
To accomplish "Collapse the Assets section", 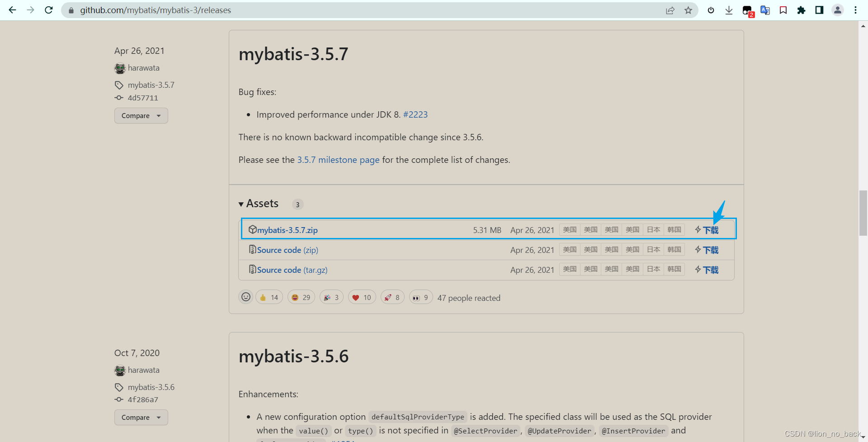I will point(259,204).
